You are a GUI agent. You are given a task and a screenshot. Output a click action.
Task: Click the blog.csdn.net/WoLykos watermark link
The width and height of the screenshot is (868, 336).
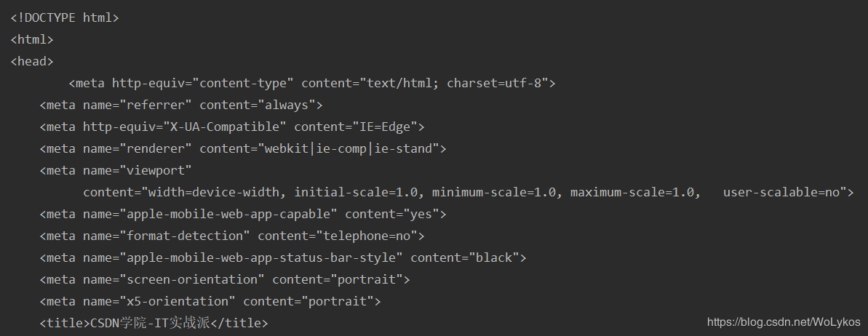(784, 322)
